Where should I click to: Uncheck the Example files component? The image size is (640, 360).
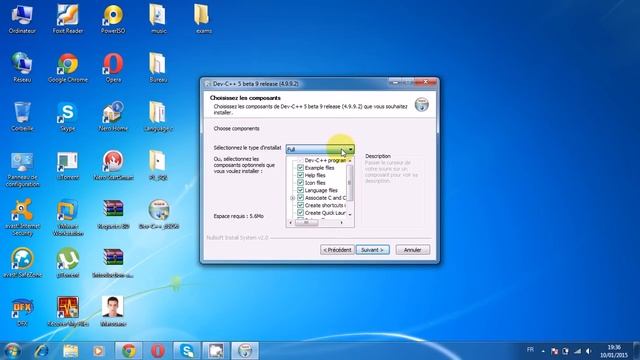(x=300, y=168)
